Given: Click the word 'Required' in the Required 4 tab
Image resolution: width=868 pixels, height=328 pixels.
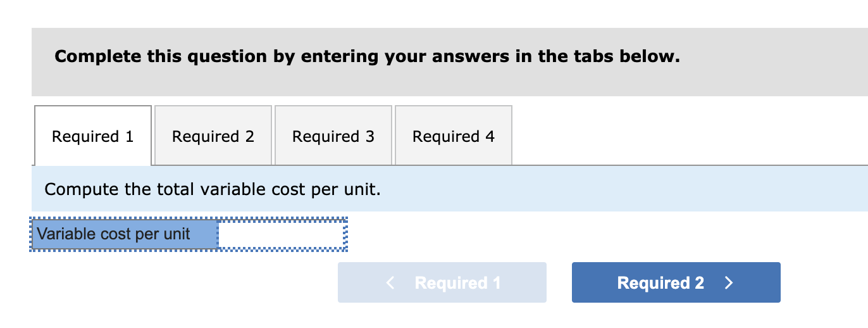Looking at the screenshot, I should click(x=446, y=136).
